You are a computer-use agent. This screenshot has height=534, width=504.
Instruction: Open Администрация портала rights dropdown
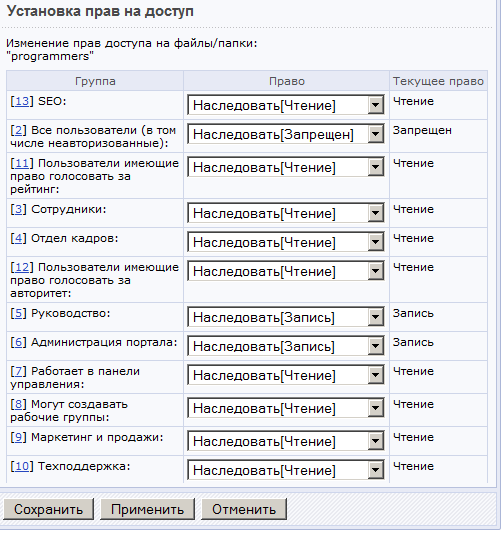(x=285, y=346)
